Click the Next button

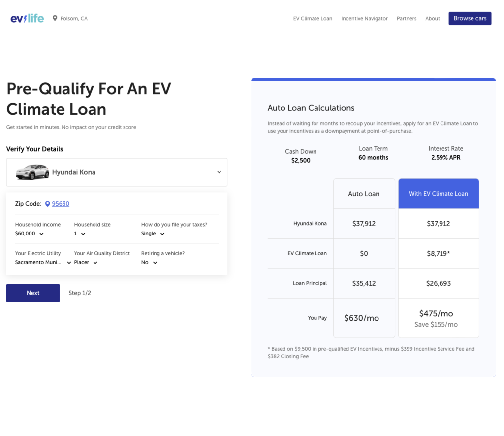[x=33, y=293]
